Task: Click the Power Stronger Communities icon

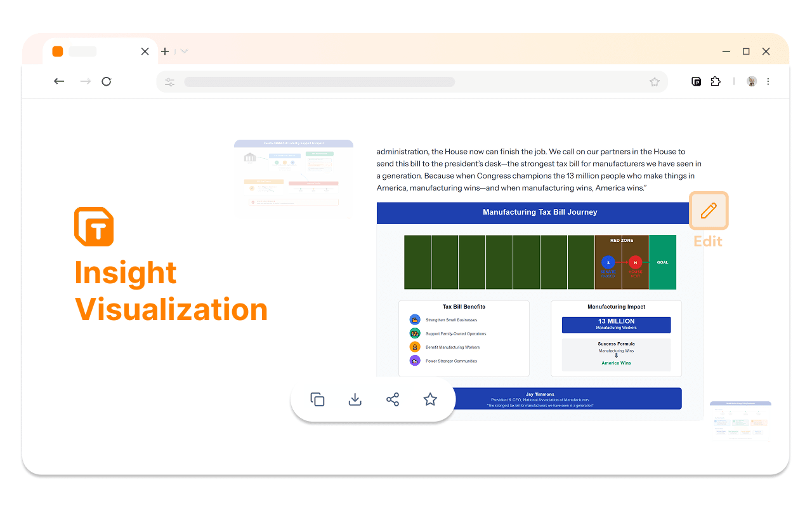Action: (x=415, y=361)
